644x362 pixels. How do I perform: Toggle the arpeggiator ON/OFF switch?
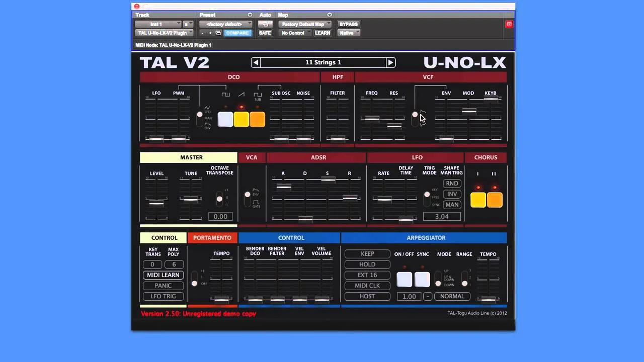pos(405,279)
